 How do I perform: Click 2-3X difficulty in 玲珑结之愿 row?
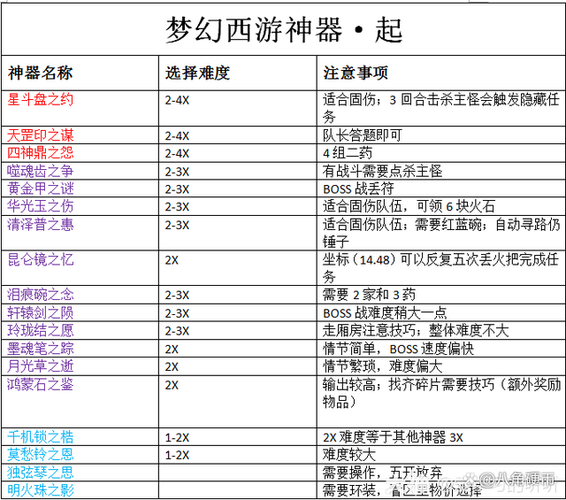[x=177, y=331]
